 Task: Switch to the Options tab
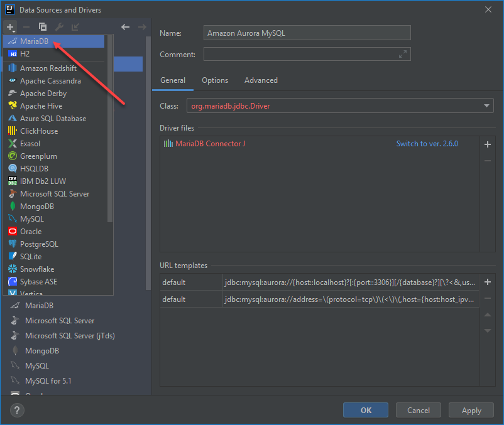click(215, 80)
